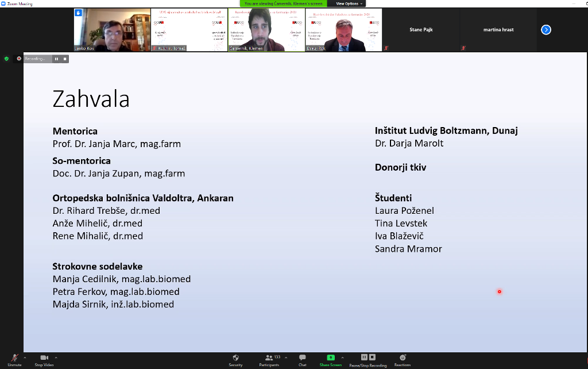The height and width of the screenshot is (369, 588).
Task: Click "Dr. Rihard Trebše, dr.med"
Action: tap(106, 210)
